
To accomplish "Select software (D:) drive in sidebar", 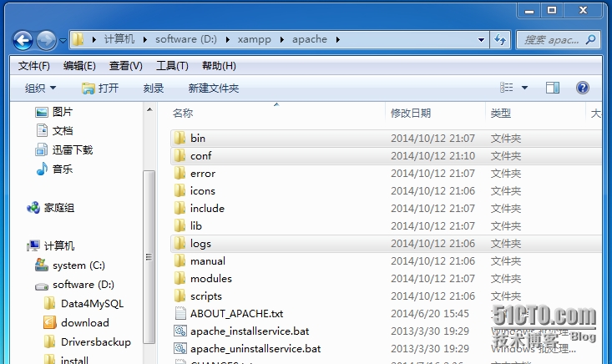I will 74,285.
